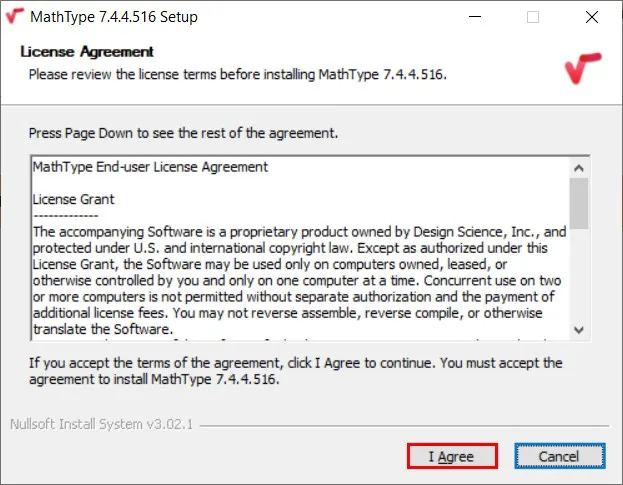
Task: Click the 'MathType End-user License Agreement' line
Action: coord(150,166)
